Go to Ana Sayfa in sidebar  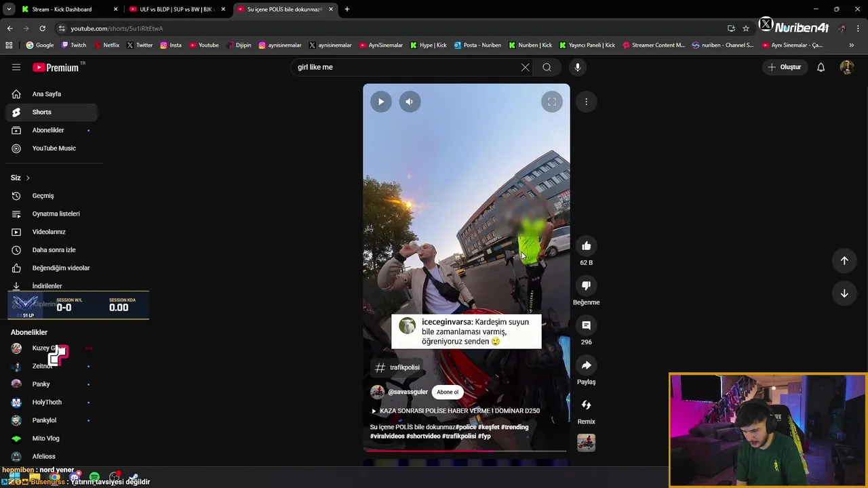click(52, 94)
